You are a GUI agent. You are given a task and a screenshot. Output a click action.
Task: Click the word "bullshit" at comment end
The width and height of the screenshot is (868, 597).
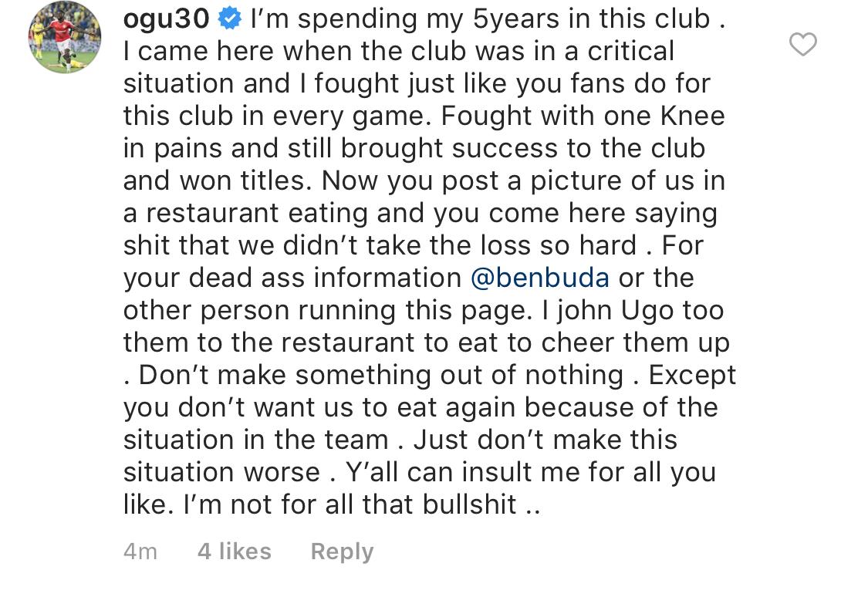pos(469,504)
